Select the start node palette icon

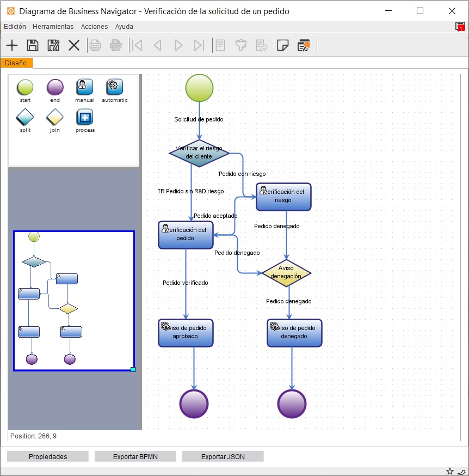coord(25,87)
